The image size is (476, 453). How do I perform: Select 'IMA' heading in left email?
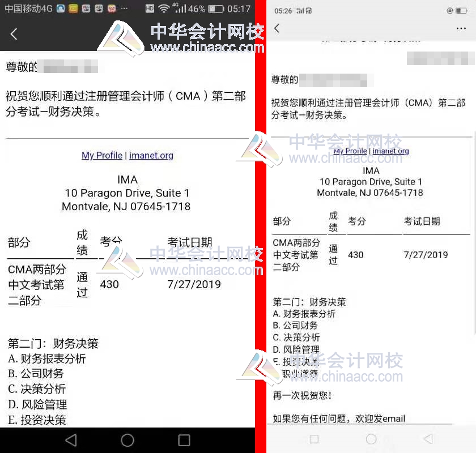[x=127, y=180]
